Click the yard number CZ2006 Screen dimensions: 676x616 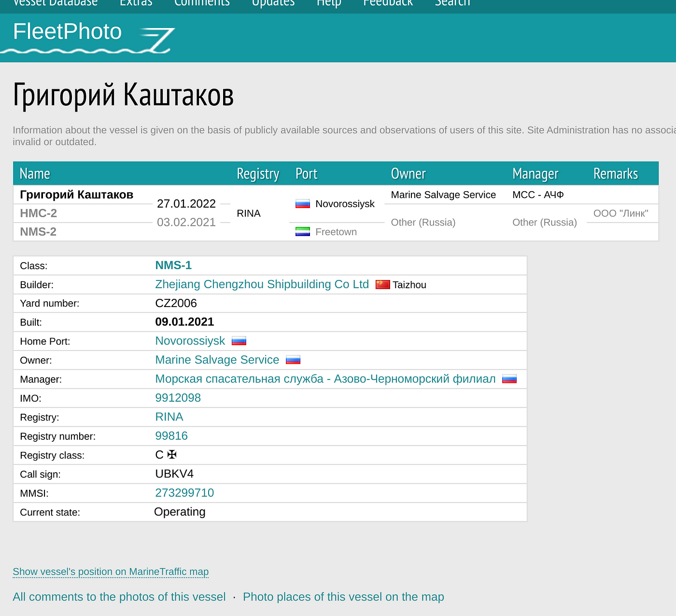pyautogui.click(x=176, y=303)
